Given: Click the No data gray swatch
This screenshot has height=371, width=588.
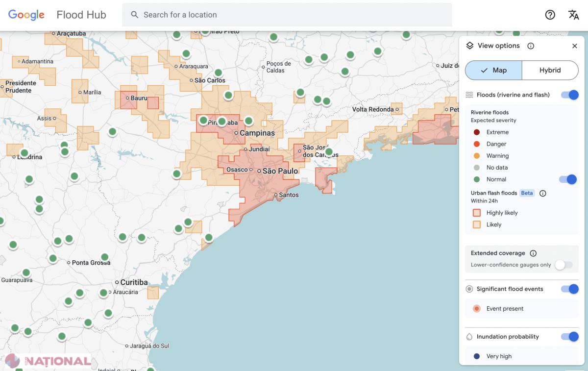Looking at the screenshot, I should (x=477, y=168).
